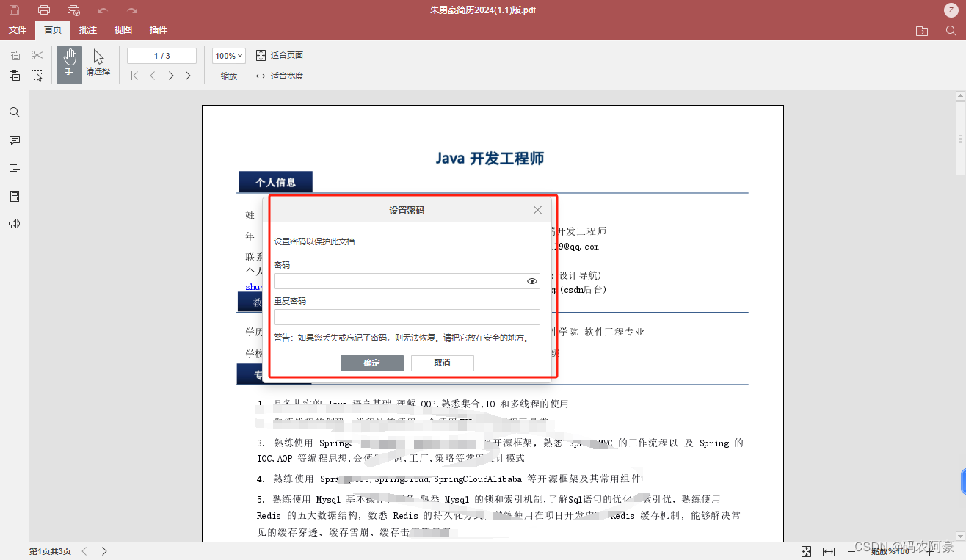966x560 pixels.
Task: Open the 100% zoom dropdown
Action: click(x=228, y=56)
